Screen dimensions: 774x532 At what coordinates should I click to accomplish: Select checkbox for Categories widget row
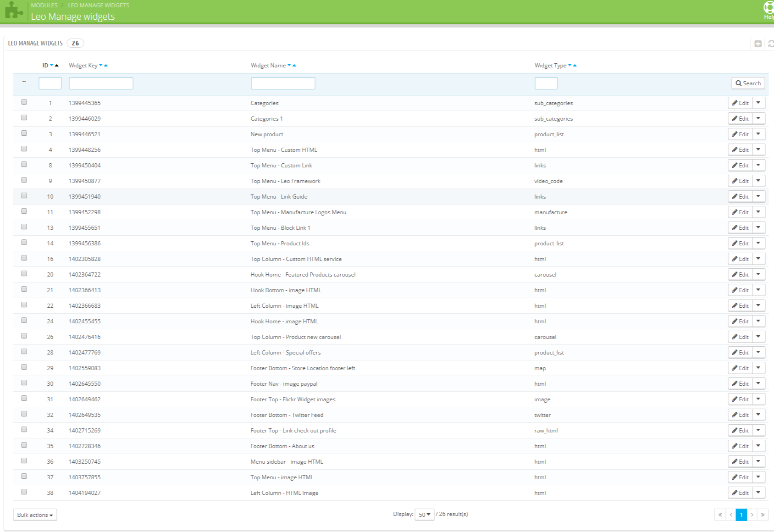24,102
